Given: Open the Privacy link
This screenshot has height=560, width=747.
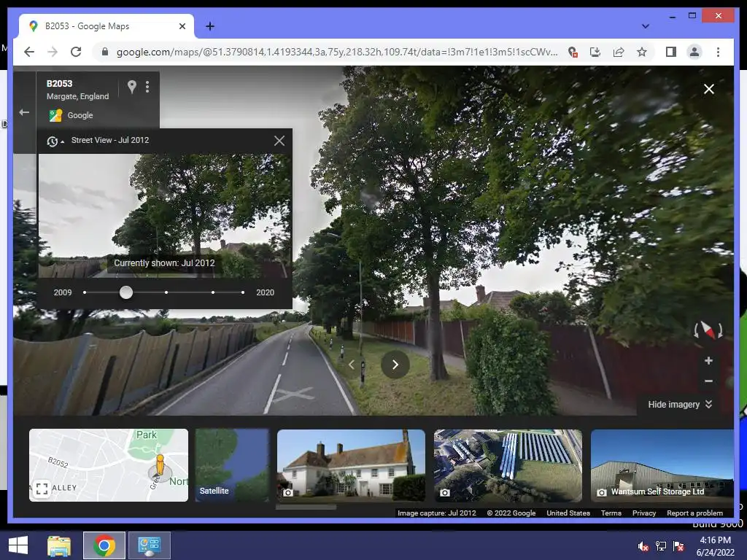Looking at the screenshot, I should click(644, 513).
